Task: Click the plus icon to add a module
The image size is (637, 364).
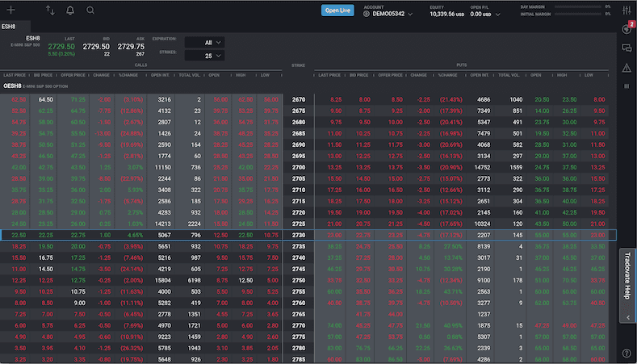Action: pos(11,10)
